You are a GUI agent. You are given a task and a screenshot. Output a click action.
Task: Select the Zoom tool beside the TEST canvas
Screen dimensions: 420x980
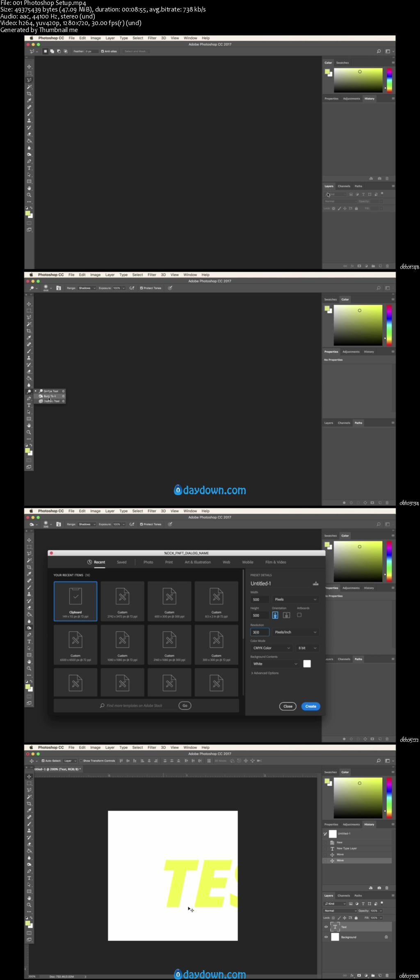pyautogui.click(x=29, y=905)
